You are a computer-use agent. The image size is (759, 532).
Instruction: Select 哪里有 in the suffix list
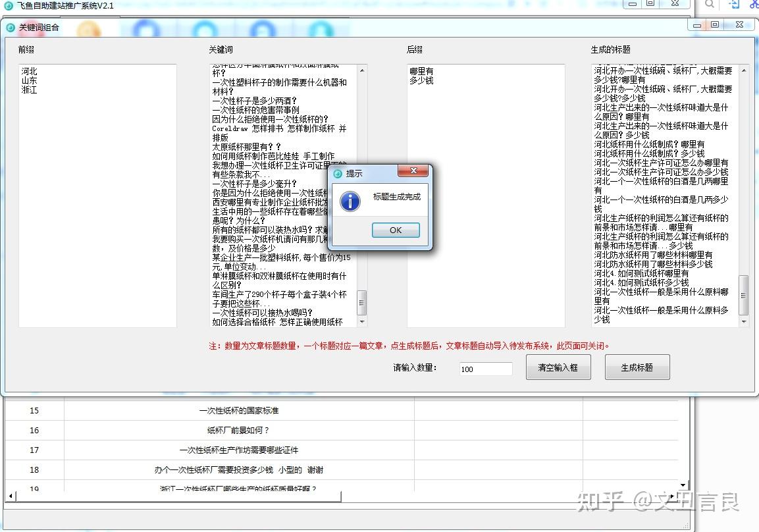point(421,71)
